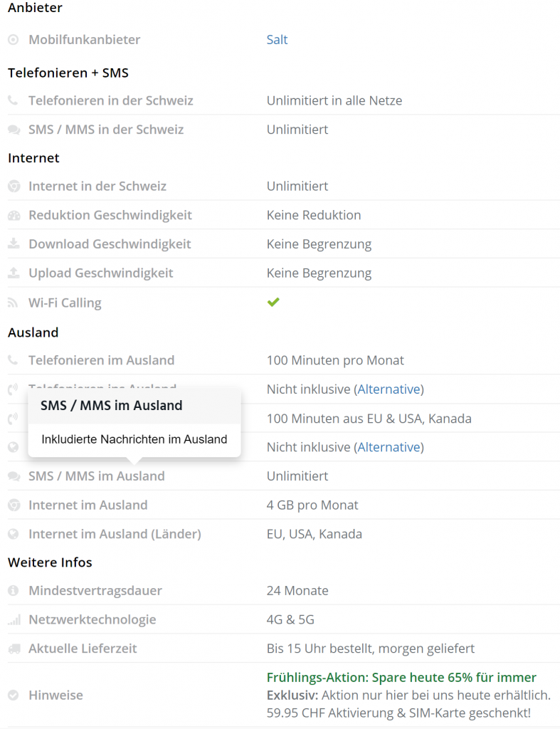Click phone icon beside Telefonieren in der Schweiz
Image resolution: width=560 pixels, height=729 pixels.
(x=14, y=101)
